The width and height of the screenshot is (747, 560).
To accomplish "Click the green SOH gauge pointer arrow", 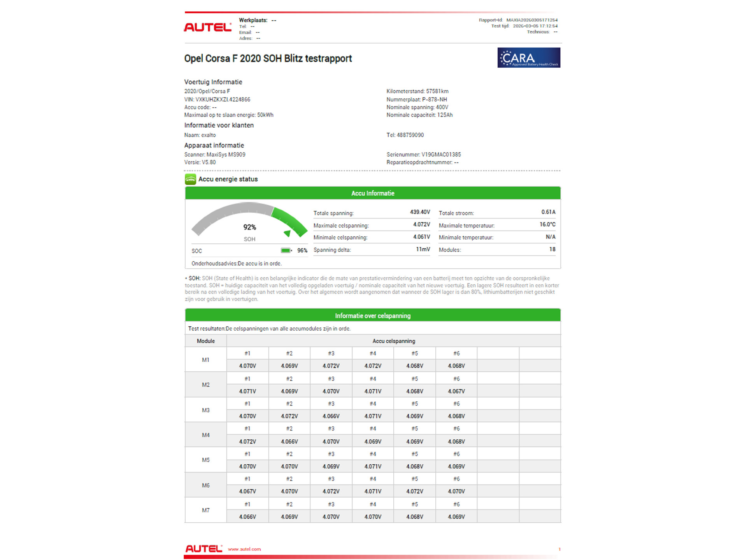I will [x=288, y=233].
